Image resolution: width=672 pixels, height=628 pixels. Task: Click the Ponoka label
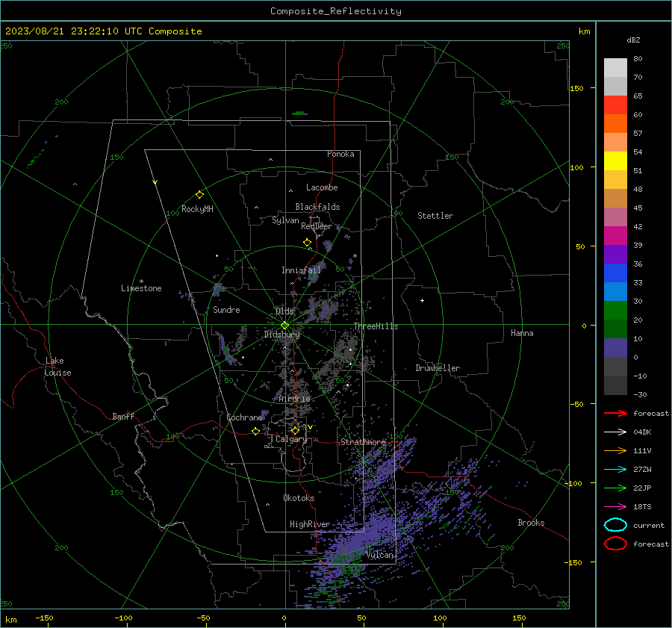coord(340,154)
